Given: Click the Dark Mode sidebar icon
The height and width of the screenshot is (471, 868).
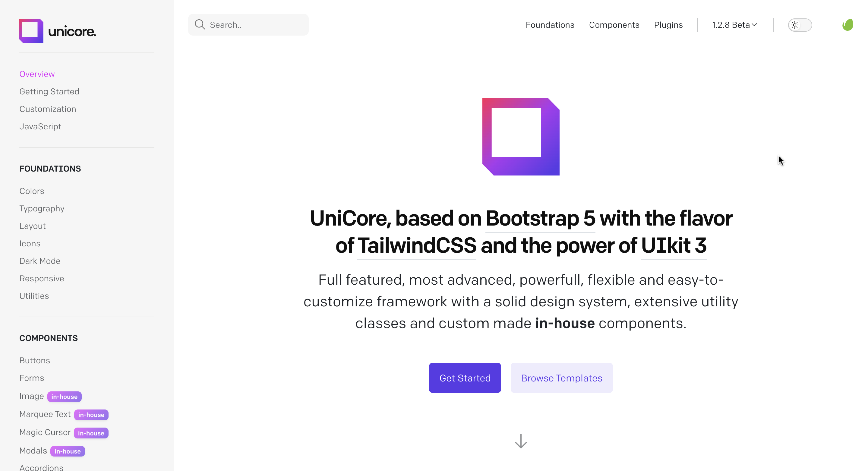Looking at the screenshot, I should click(39, 261).
